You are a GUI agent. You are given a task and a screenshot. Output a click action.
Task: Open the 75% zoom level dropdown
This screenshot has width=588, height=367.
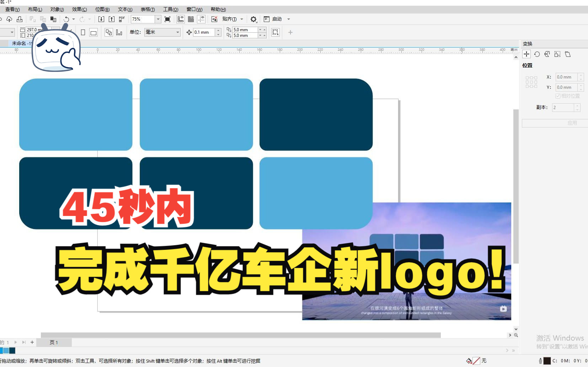tap(158, 19)
